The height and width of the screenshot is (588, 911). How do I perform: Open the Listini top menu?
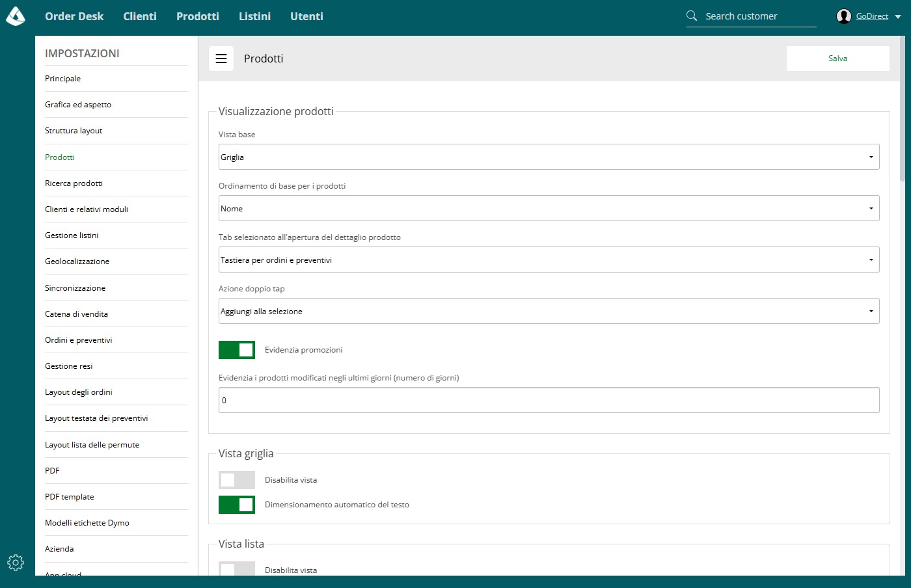254,16
